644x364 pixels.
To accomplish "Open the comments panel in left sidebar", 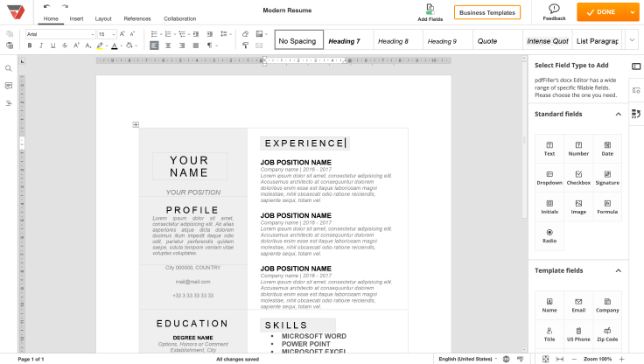I will (x=9, y=86).
